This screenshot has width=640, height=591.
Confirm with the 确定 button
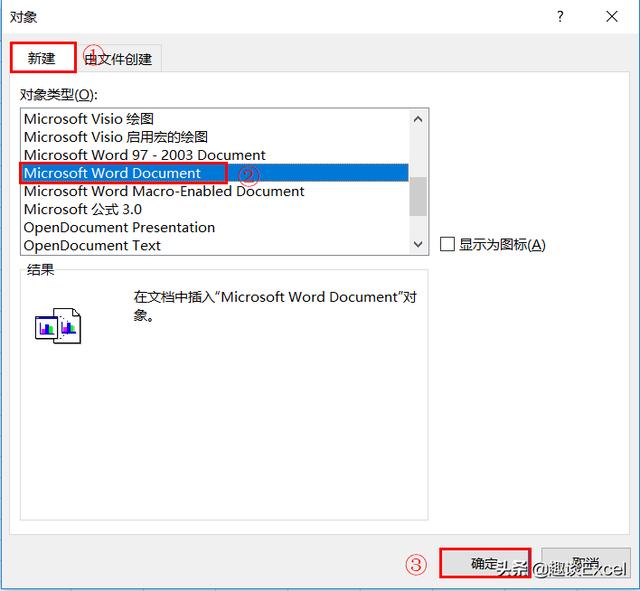coord(485,563)
